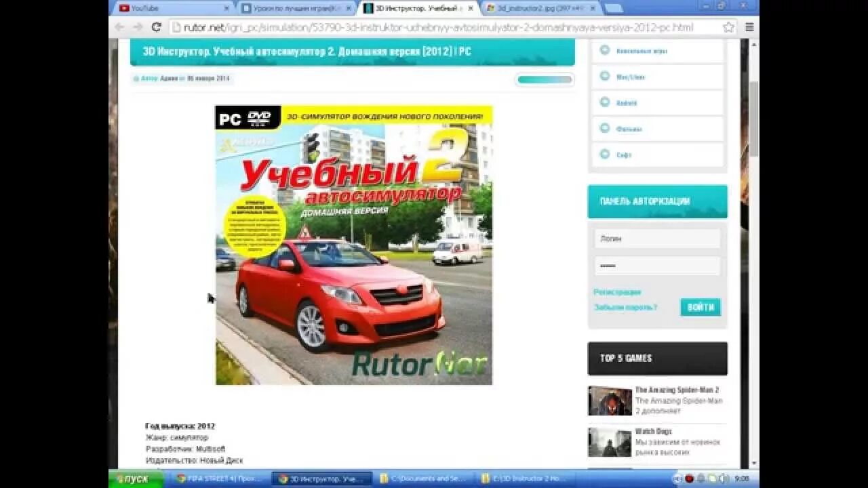The height and width of the screenshot is (488, 868).
Task: Click the Watch Dogs thumbnail
Action: pos(610,442)
